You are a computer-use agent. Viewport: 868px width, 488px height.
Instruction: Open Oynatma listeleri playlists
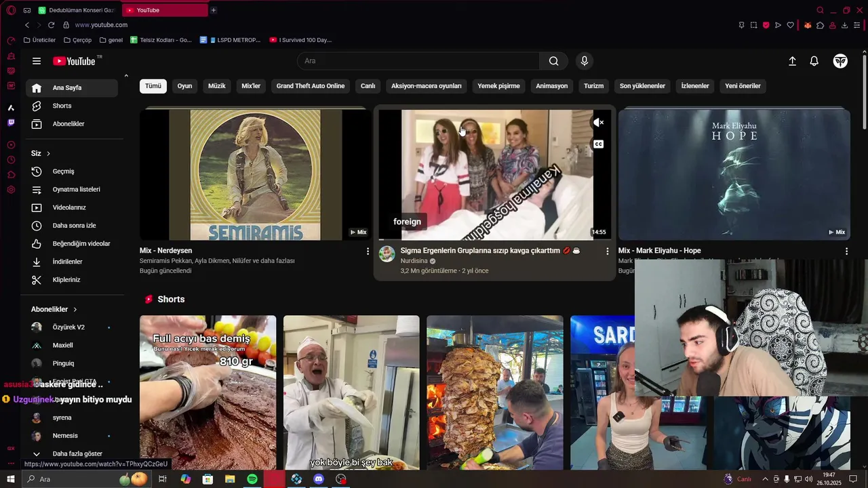coord(72,190)
